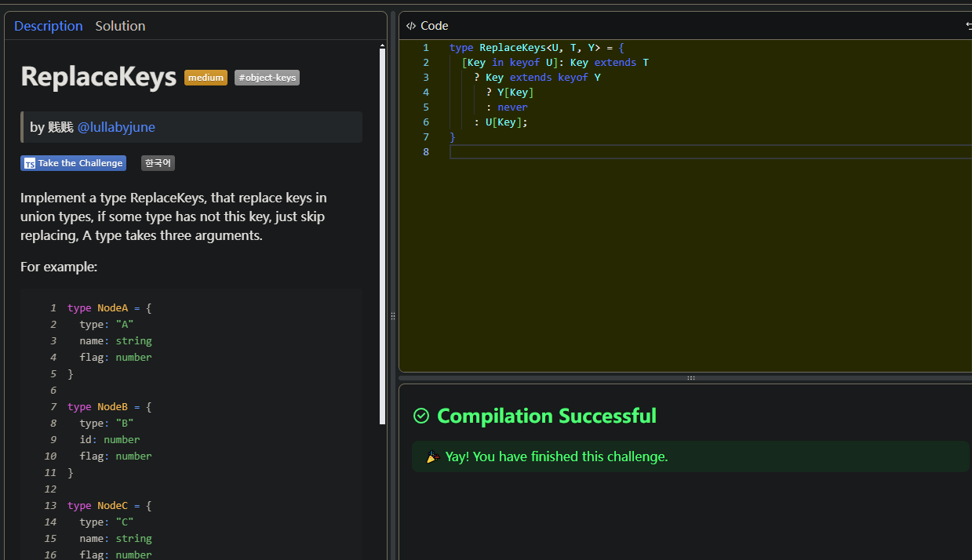Click the description panel vertical scrollbar
The height and width of the screenshot is (560, 972).
[x=382, y=235]
